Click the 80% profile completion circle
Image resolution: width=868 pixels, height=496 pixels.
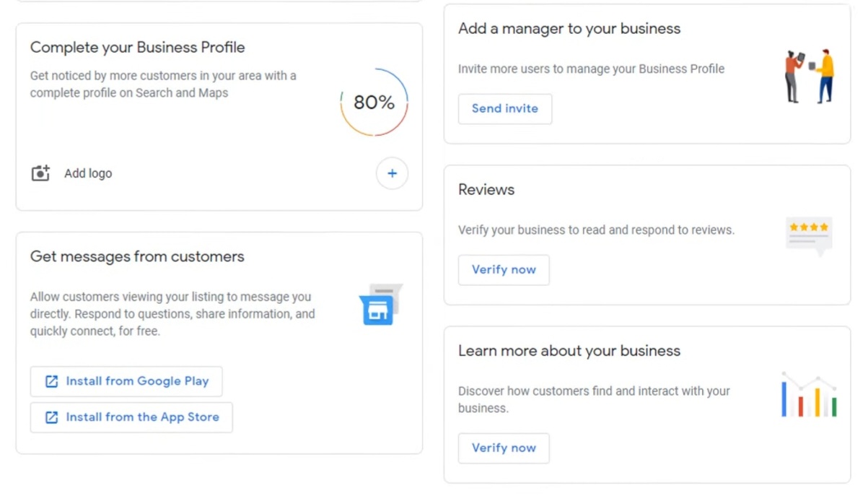[x=374, y=103]
